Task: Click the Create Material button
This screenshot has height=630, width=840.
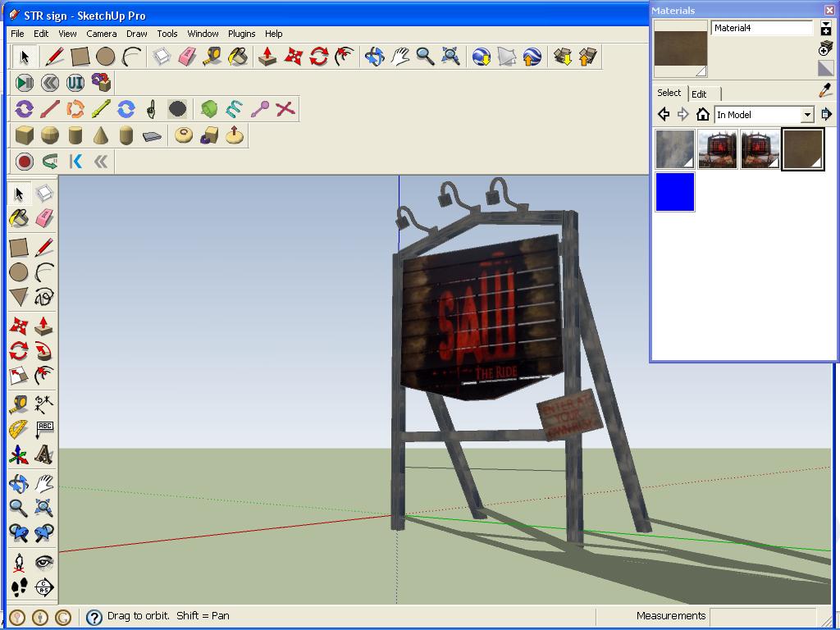Action: pos(825,48)
